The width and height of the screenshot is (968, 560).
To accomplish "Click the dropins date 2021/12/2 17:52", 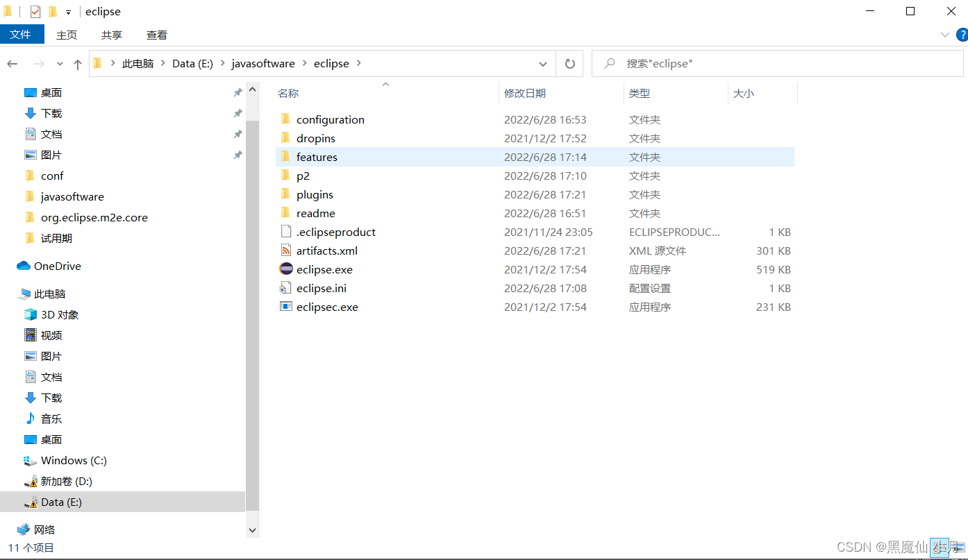I will point(545,138).
